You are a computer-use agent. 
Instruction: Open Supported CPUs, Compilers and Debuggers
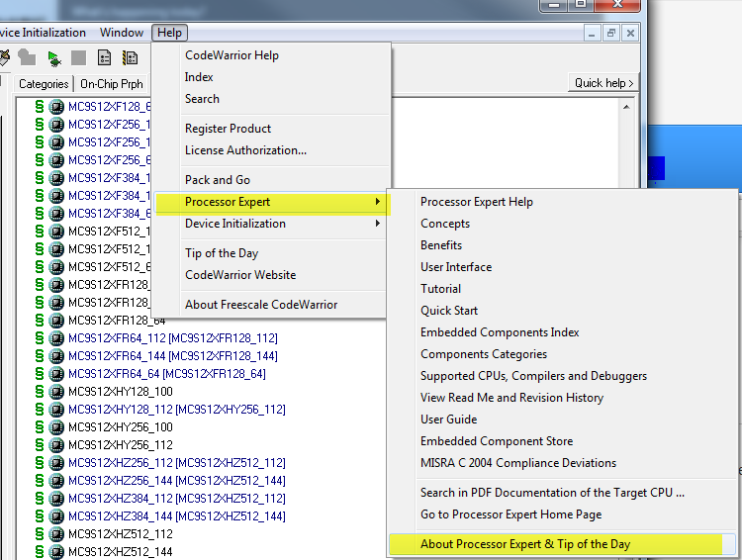534,376
